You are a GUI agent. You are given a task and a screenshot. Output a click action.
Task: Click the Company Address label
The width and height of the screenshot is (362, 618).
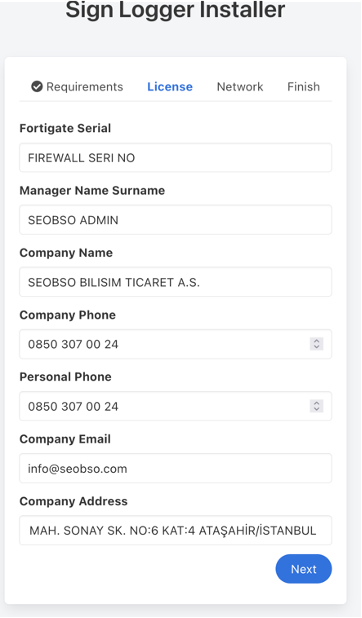[x=73, y=501]
